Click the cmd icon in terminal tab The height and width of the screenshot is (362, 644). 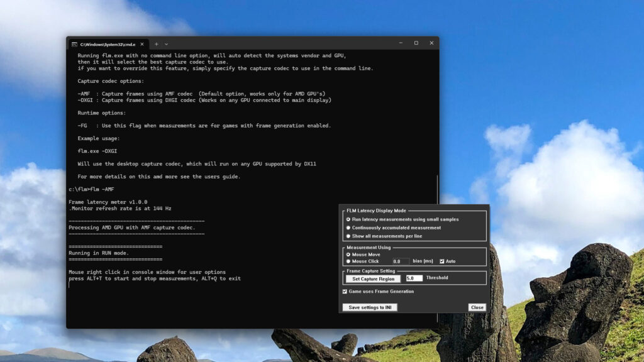pyautogui.click(x=74, y=44)
